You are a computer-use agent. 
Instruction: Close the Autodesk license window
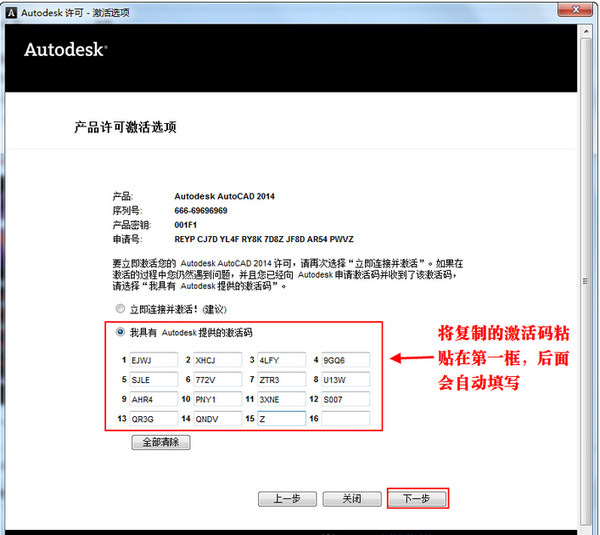click(576, 10)
